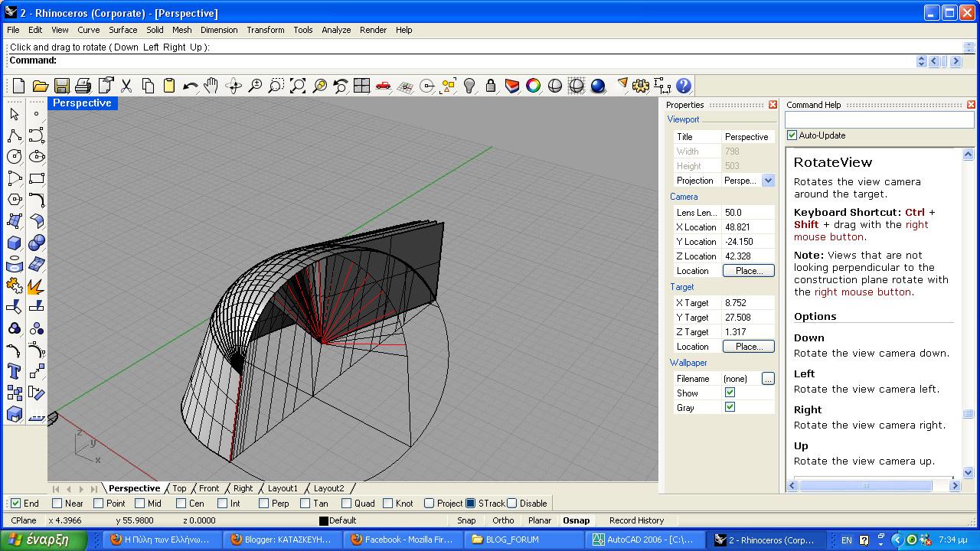Open the Perspective viewport title menu

click(82, 103)
